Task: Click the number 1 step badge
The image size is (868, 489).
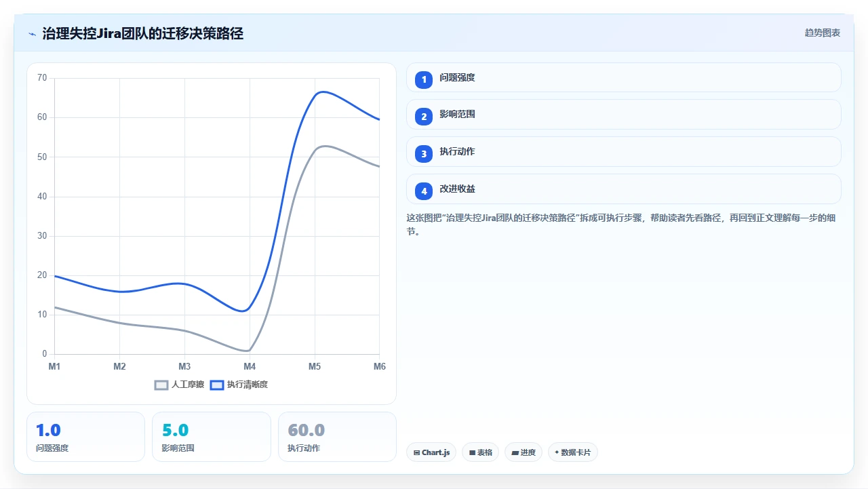Action: pos(424,79)
